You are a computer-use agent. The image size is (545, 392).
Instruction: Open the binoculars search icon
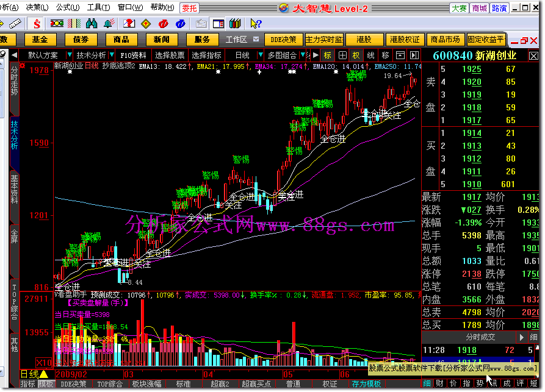92,24
